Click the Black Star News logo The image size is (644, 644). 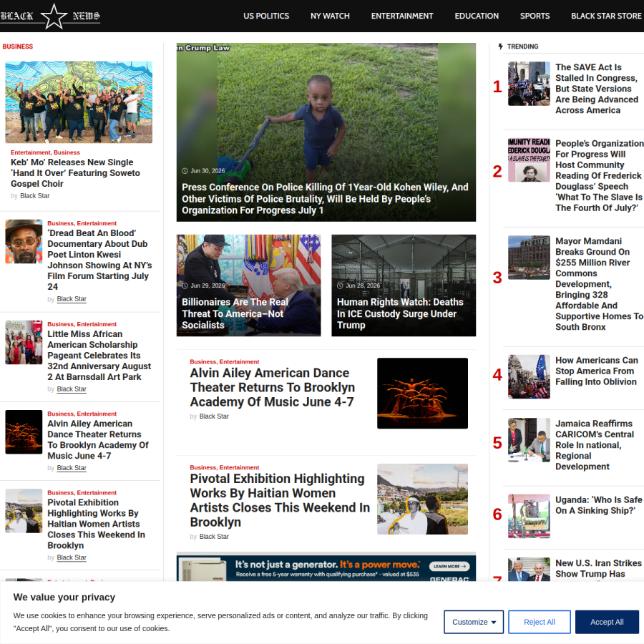click(49, 16)
